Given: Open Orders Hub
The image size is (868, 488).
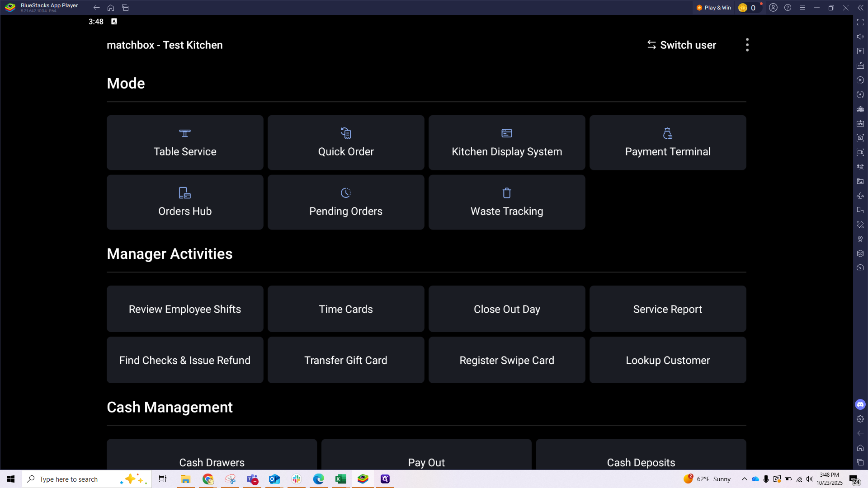Looking at the screenshot, I should (x=185, y=202).
